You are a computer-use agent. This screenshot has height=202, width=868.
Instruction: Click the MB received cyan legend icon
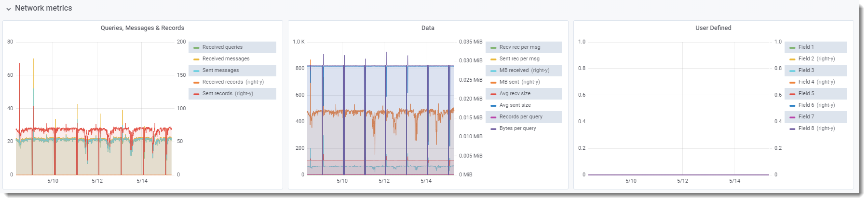[493, 71]
